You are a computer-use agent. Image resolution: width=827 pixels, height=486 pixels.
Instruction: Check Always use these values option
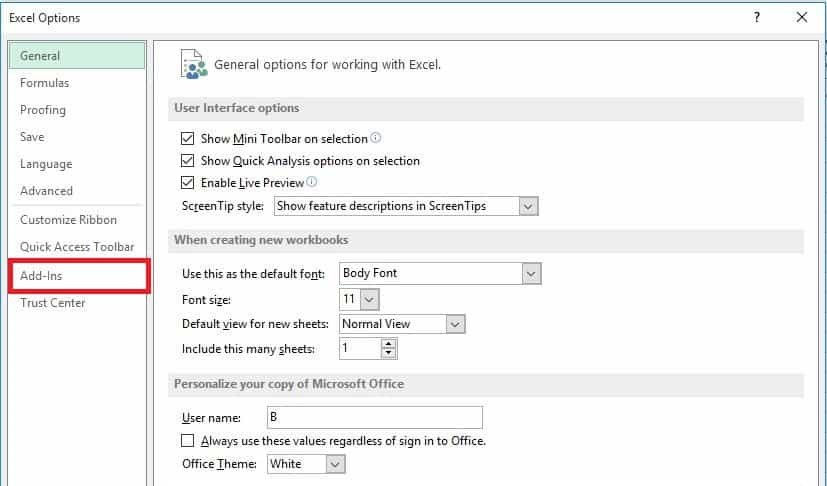coord(187,441)
